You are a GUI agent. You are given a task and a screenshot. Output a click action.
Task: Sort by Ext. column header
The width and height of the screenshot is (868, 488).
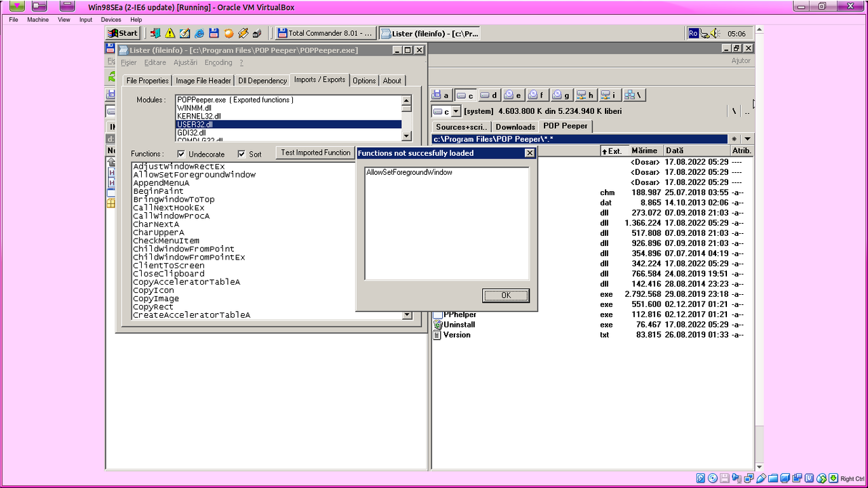(x=614, y=150)
